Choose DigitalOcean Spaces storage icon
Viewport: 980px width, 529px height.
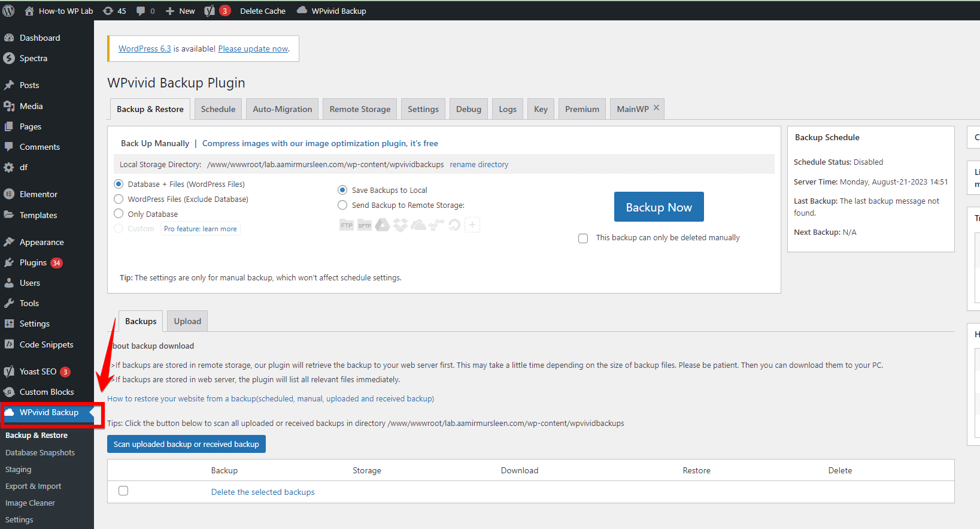tap(454, 225)
